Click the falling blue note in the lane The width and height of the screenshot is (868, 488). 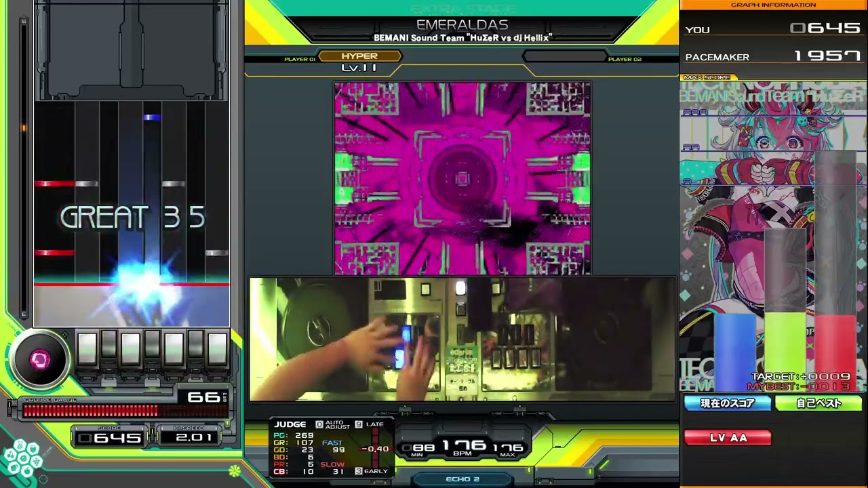[x=152, y=118]
